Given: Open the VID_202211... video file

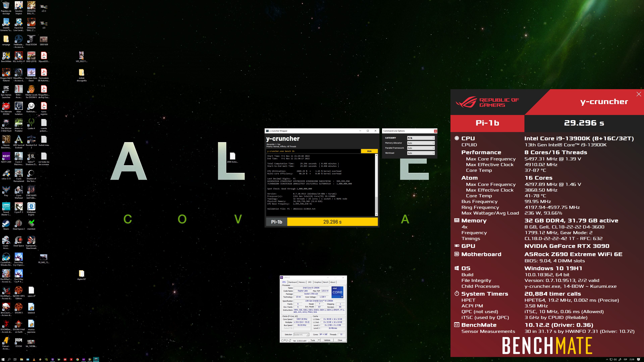Looking at the screenshot, I should click(82, 57).
